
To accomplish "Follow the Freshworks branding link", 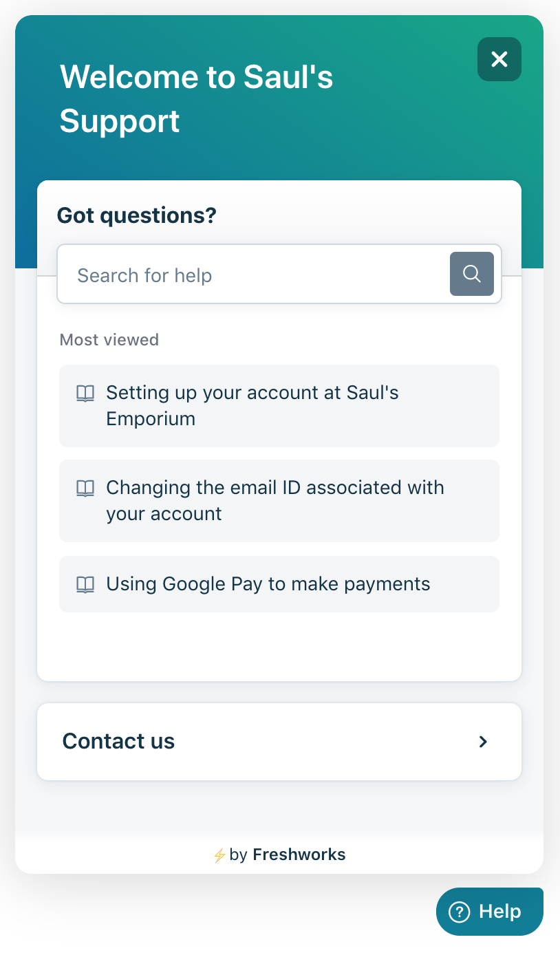I will [299, 855].
